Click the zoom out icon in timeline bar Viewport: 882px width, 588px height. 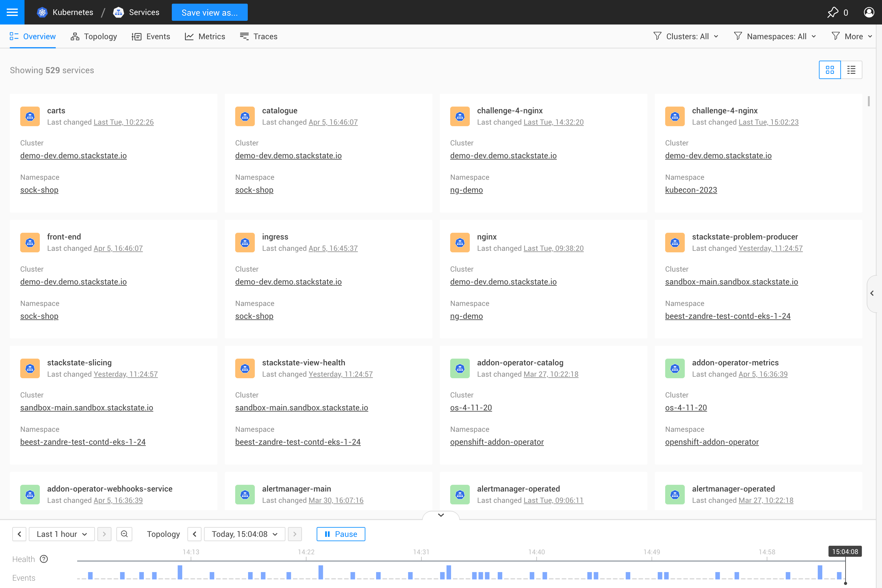(x=124, y=533)
